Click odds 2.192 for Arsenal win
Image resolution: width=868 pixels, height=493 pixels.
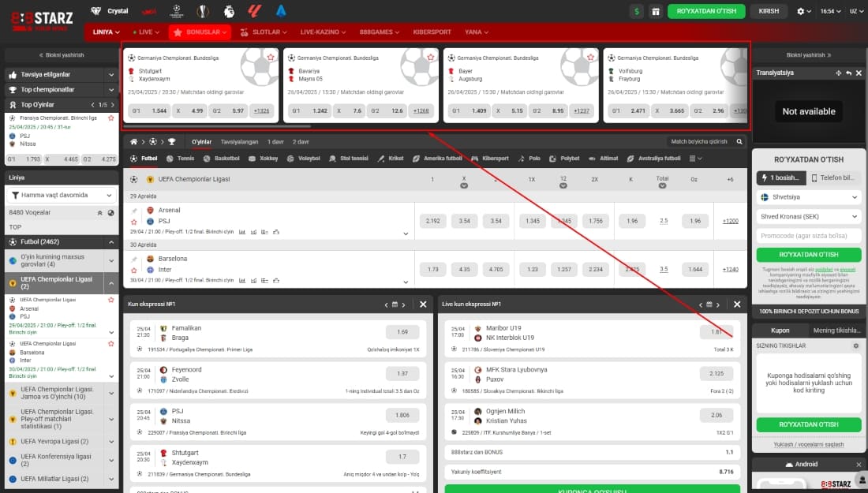[433, 221]
